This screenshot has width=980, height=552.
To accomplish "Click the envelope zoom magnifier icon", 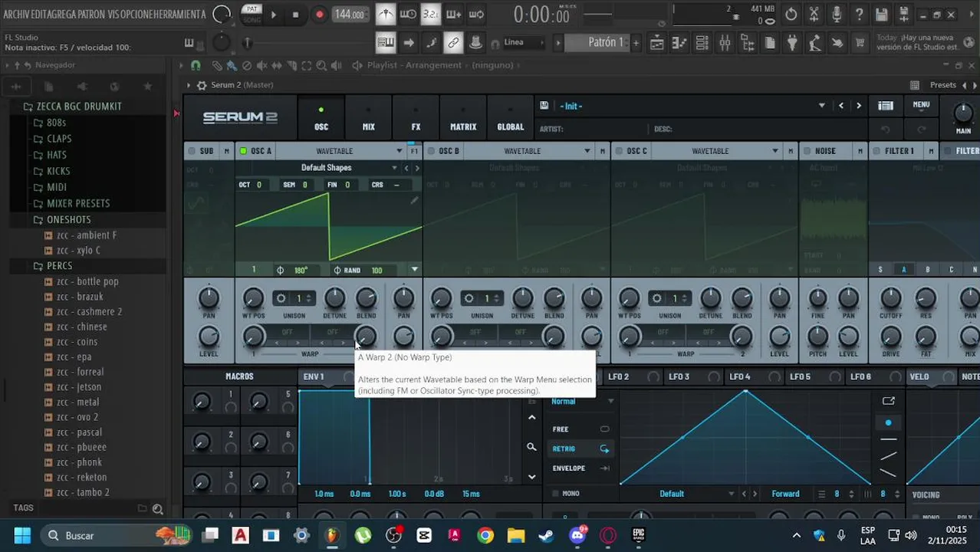I will click(531, 447).
